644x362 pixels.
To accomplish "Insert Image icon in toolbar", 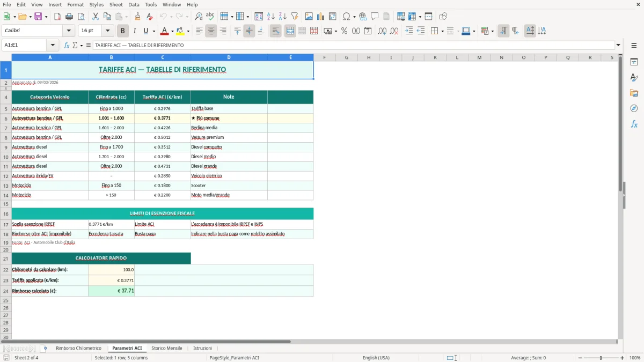I will 309,17.
